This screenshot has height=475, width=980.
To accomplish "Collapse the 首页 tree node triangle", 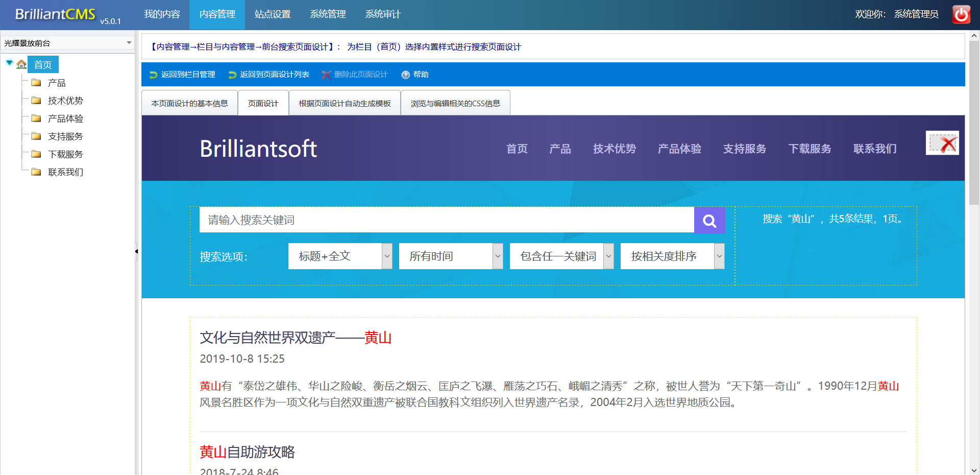I will [9, 63].
